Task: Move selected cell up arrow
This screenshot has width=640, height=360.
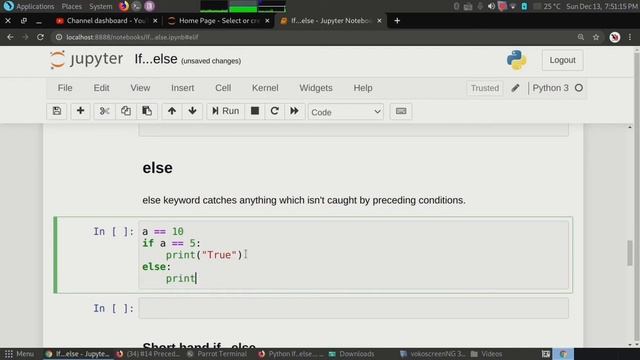Action: pyautogui.click(x=172, y=111)
